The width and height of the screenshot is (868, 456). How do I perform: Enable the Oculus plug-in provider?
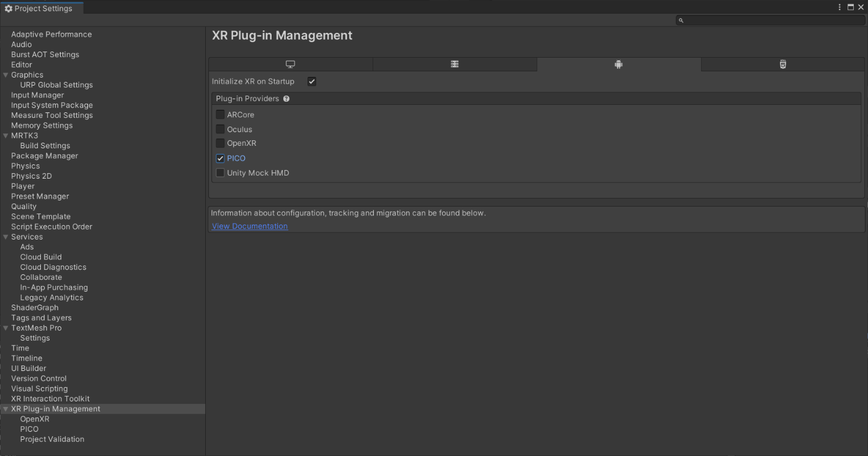click(x=220, y=129)
